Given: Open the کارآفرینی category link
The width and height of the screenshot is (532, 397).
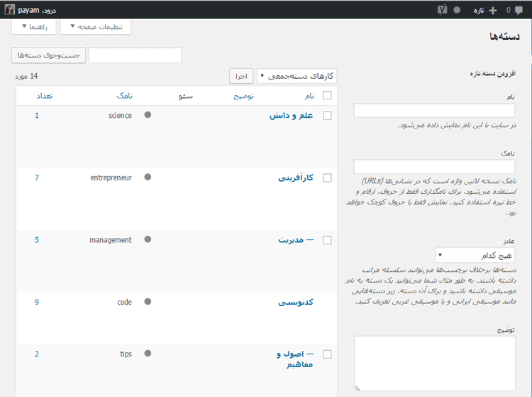Looking at the screenshot, I should (x=296, y=178).
